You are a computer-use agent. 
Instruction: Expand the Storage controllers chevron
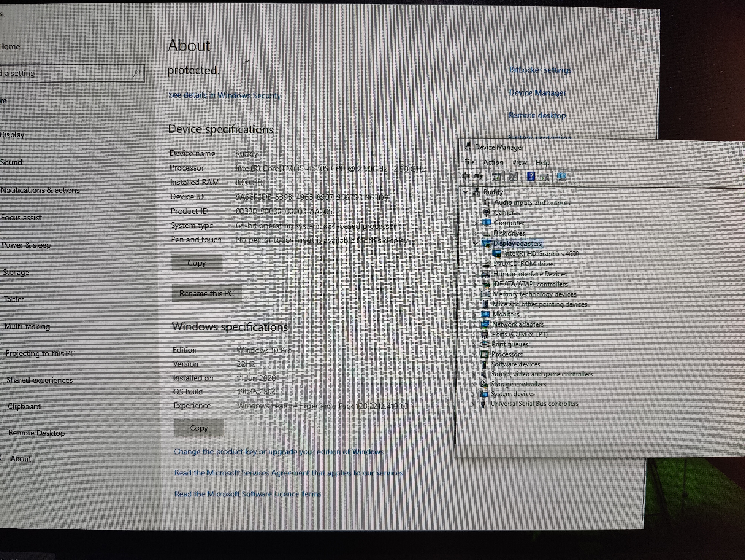473,384
